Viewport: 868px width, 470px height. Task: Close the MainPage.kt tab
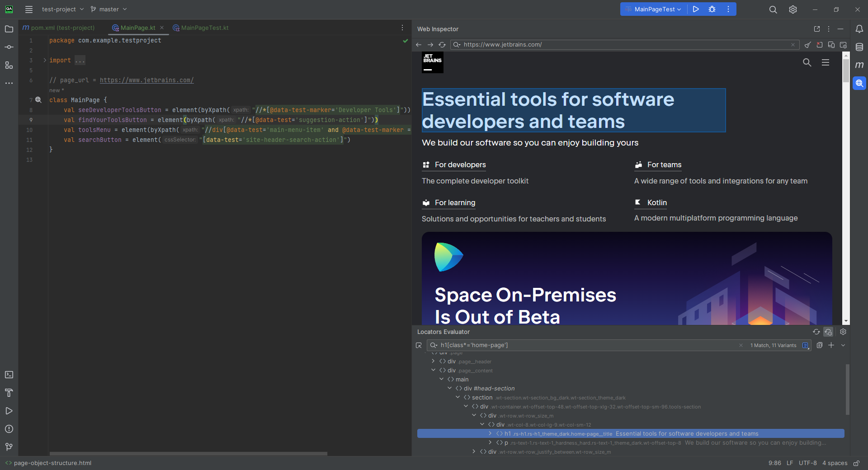pos(162,28)
